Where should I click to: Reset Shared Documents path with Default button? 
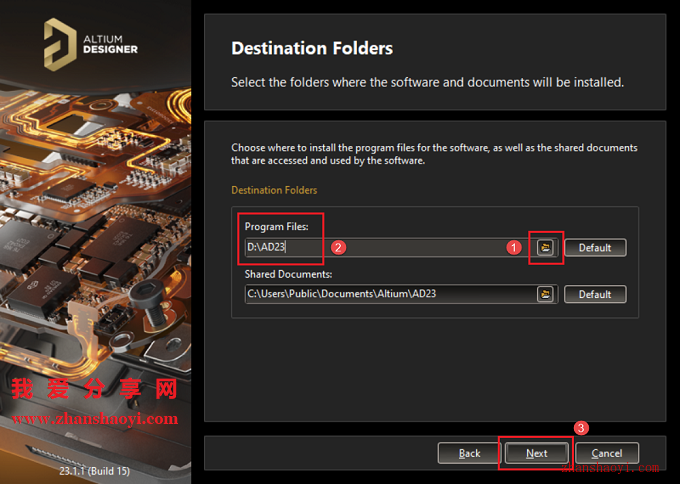(x=595, y=294)
